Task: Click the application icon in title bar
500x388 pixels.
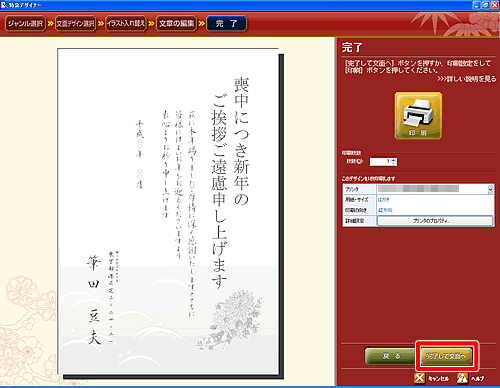Action: point(4,5)
